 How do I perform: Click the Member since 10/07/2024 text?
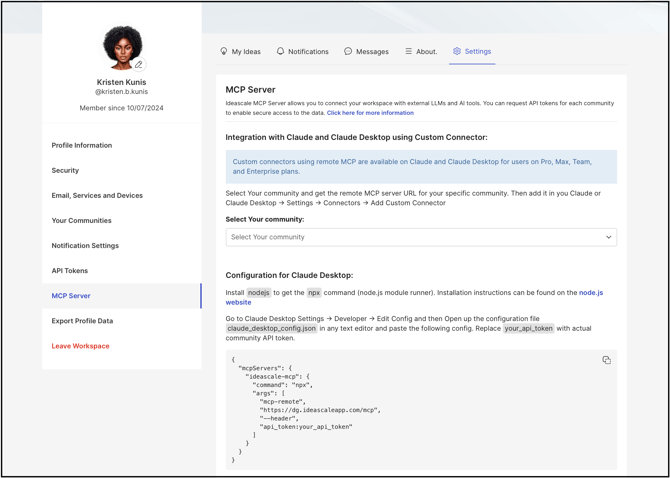[121, 108]
